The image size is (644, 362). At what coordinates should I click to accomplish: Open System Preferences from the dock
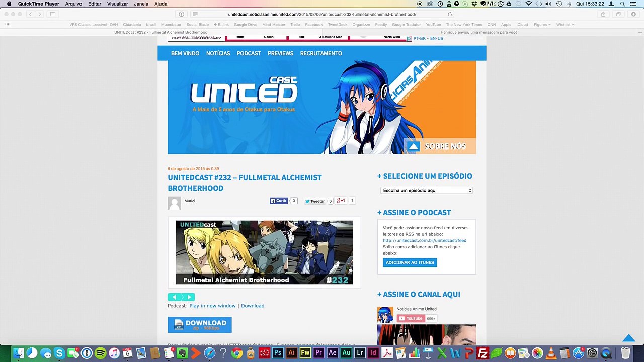[x=592, y=353]
